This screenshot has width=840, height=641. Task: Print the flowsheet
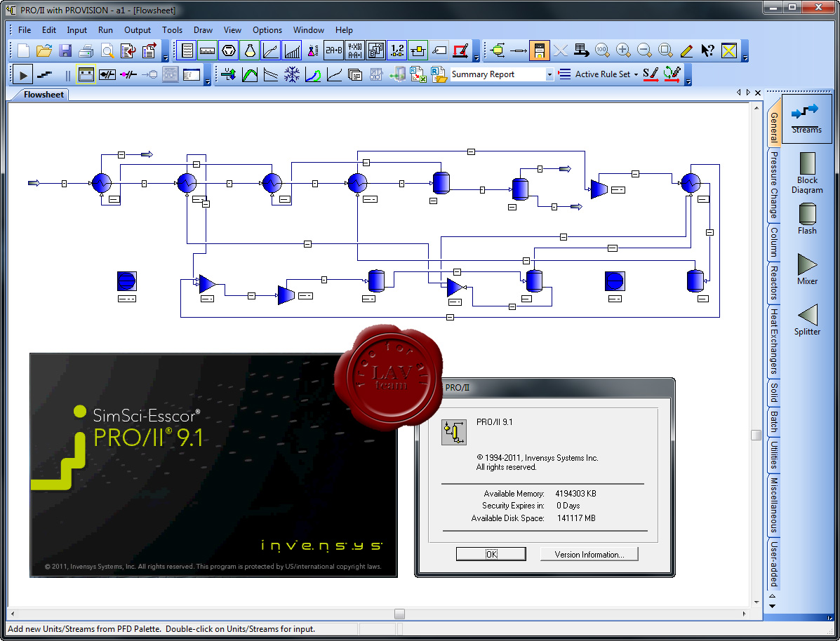pyautogui.click(x=86, y=51)
